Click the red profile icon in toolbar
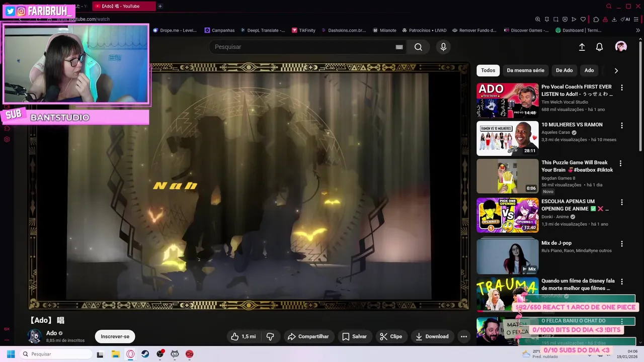Viewport: 644px width, 362px height. 605,19
